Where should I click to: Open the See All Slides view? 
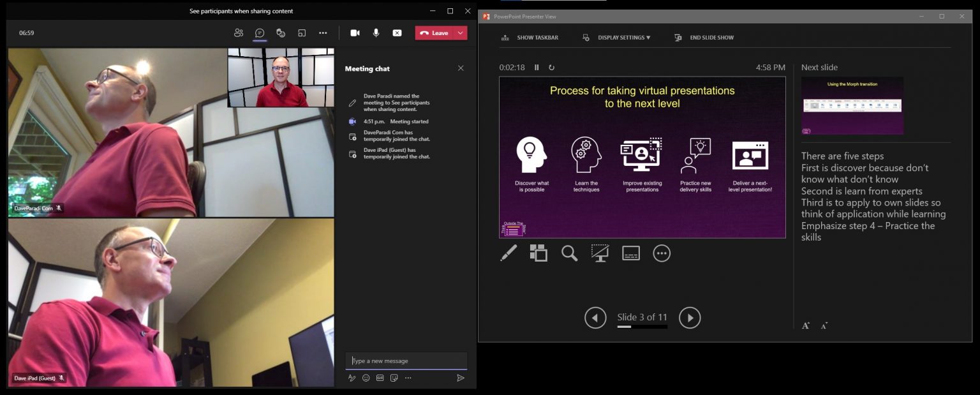click(538, 253)
